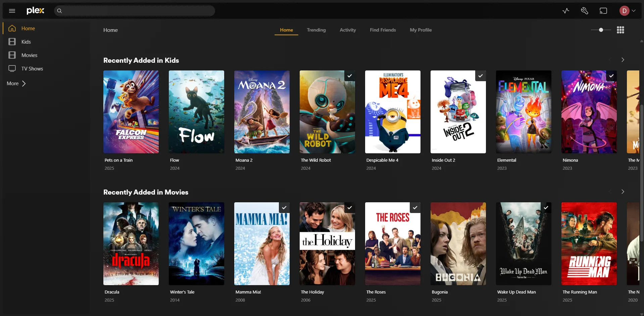Expand the More sidebar section

(x=16, y=84)
